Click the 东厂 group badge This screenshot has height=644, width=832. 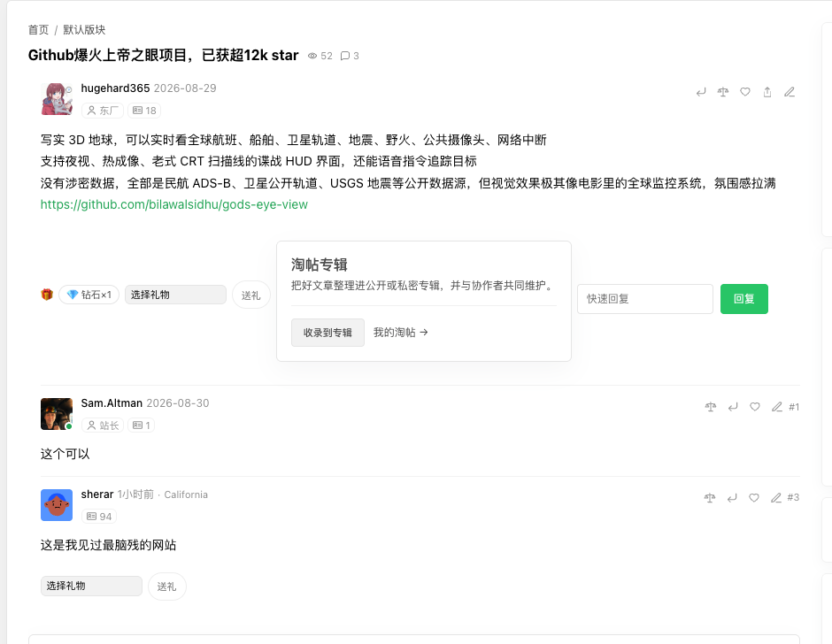[x=103, y=111]
